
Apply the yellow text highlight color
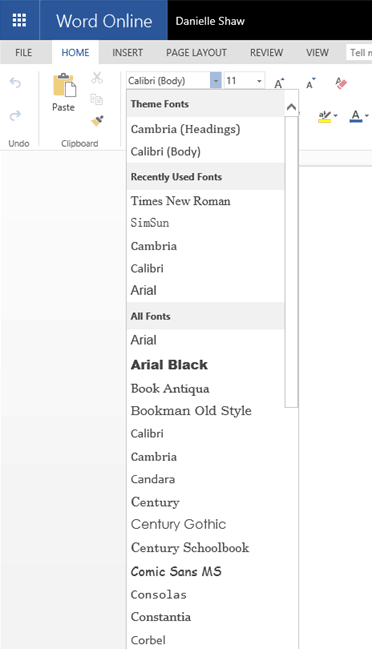pos(325,116)
